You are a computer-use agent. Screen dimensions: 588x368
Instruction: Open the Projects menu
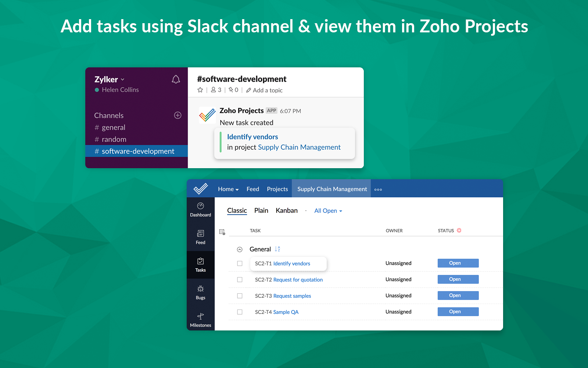click(x=277, y=189)
